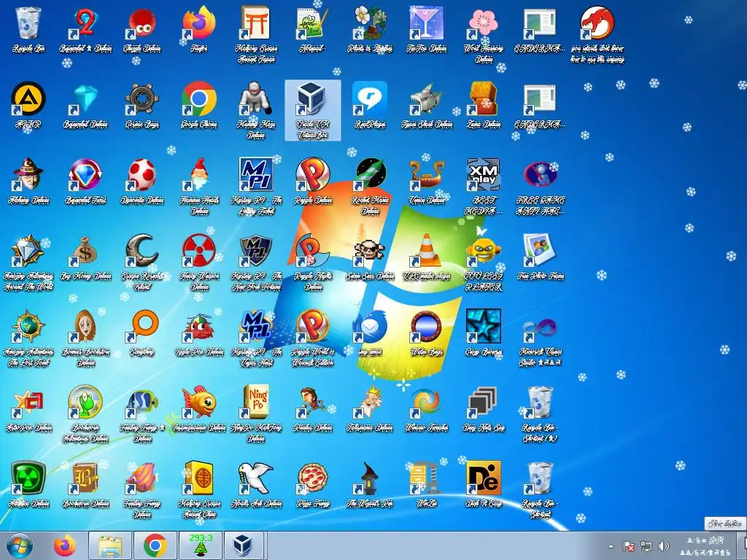Image resolution: width=747 pixels, height=560 pixels.
Task: Open Windows Explorer from the taskbar
Action: coord(109,545)
